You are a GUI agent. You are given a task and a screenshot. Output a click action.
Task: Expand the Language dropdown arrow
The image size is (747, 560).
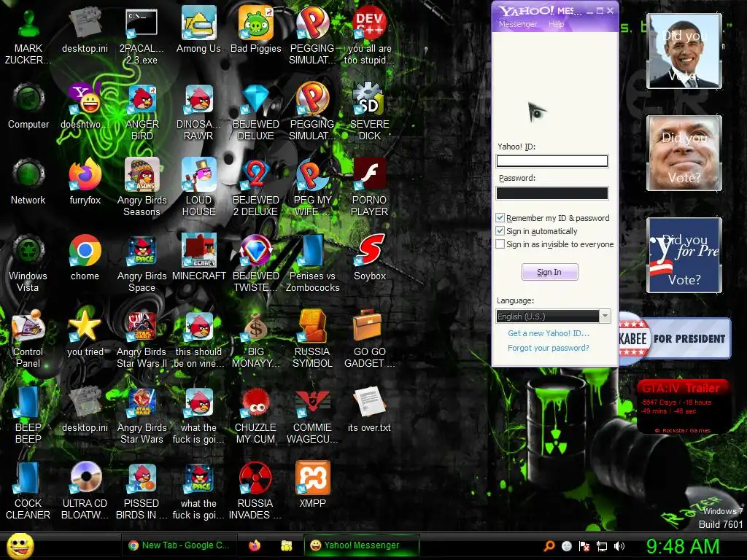point(605,316)
